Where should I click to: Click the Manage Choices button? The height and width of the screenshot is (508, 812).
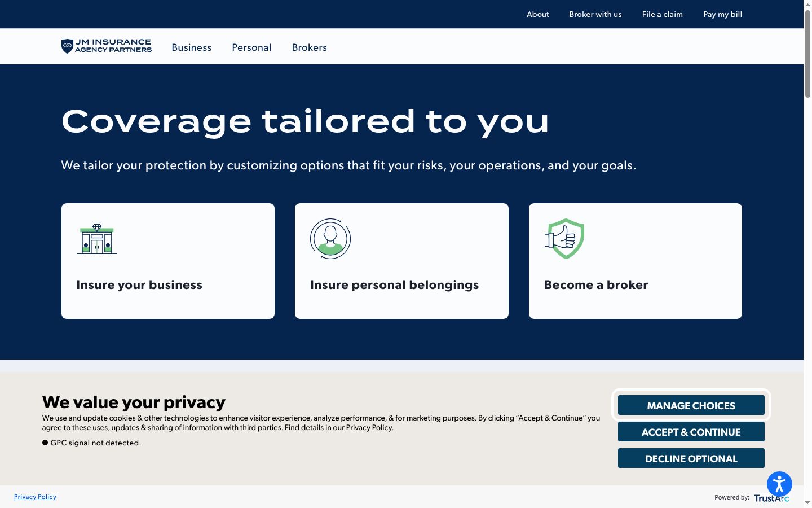click(691, 405)
